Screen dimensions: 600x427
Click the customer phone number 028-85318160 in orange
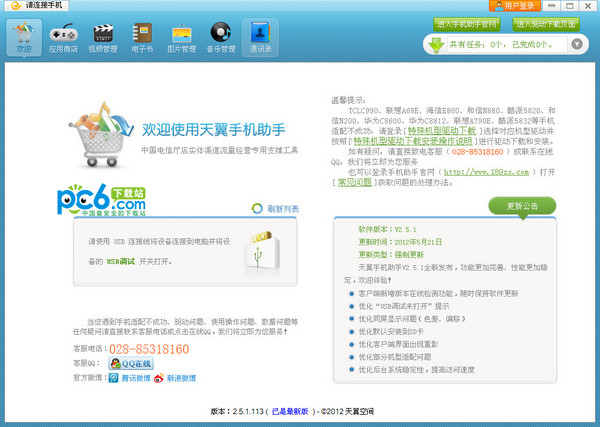[x=149, y=349]
